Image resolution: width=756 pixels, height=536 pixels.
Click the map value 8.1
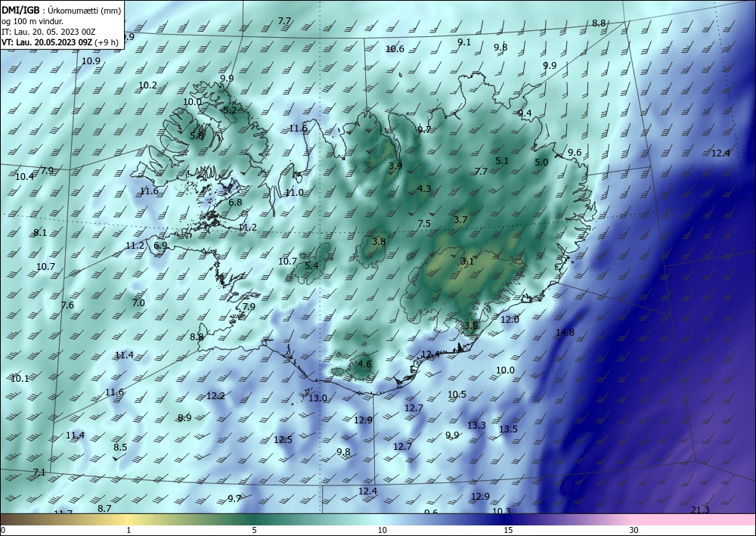click(40, 233)
